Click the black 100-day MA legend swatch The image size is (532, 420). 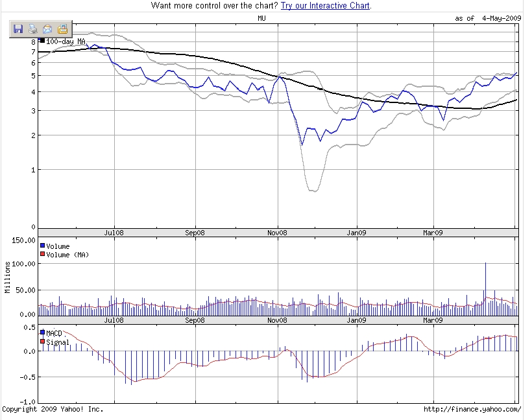click(x=42, y=40)
